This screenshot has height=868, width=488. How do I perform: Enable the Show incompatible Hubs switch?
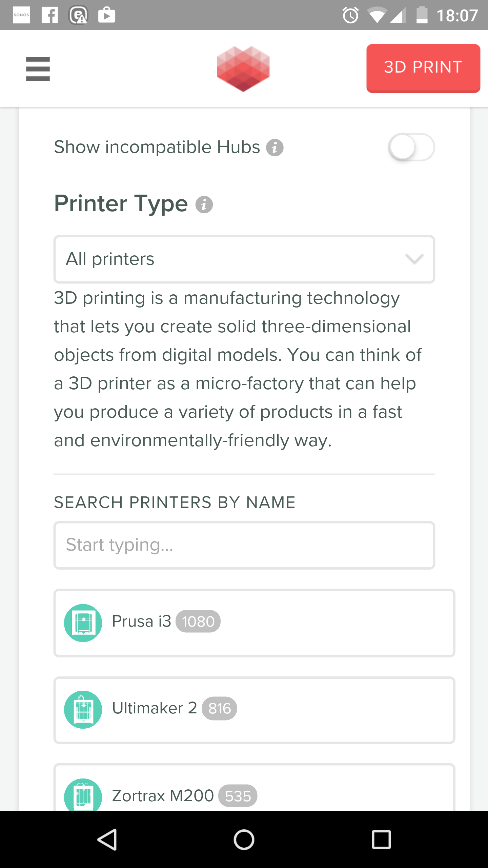(411, 147)
